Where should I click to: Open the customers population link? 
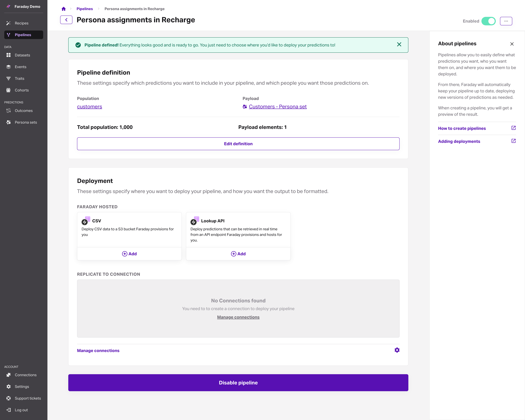[89, 107]
